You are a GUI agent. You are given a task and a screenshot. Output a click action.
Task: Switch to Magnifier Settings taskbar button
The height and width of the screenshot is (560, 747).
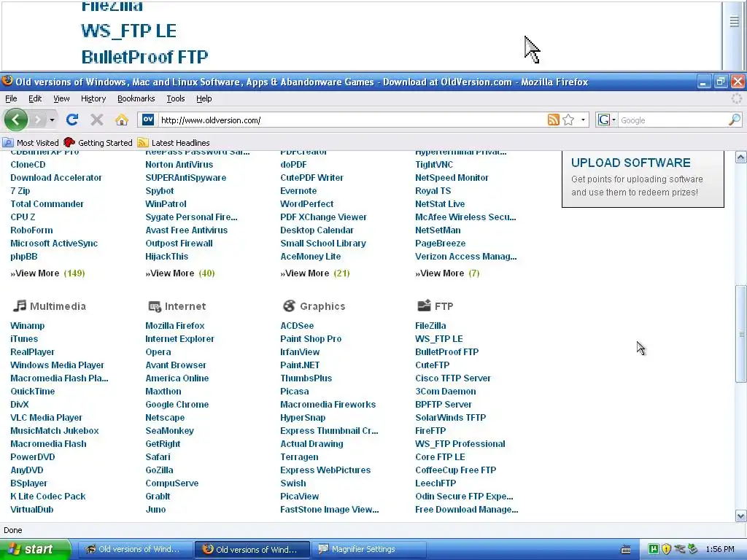click(x=368, y=549)
